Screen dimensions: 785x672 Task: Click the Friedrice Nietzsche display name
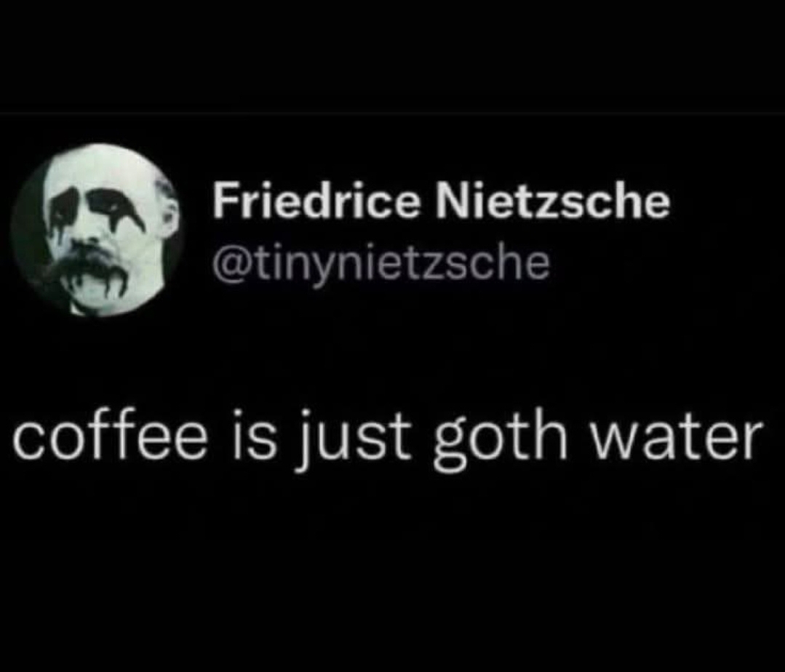(441, 200)
